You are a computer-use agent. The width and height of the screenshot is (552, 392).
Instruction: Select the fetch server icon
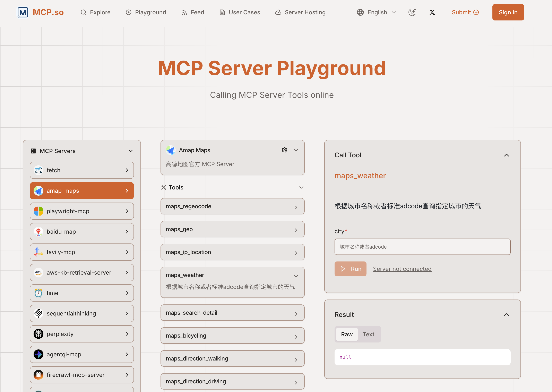tap(38, 170)
